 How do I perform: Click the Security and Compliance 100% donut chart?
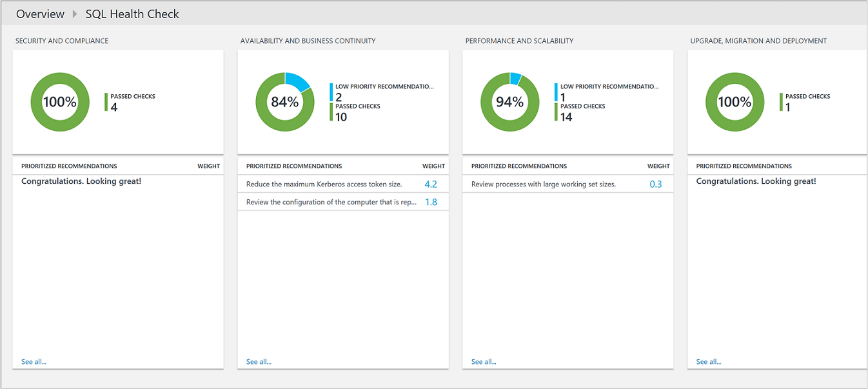(60, 102)
